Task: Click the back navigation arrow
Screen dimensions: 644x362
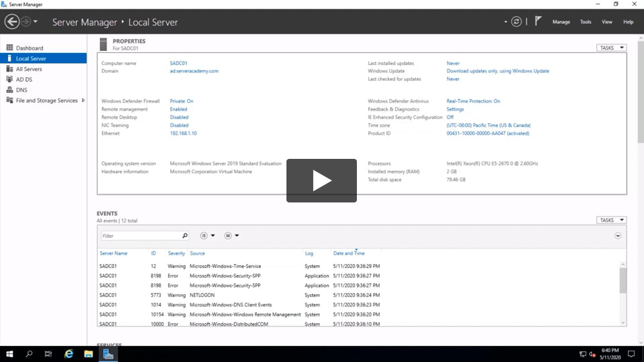Action: [x=12, y=21]
